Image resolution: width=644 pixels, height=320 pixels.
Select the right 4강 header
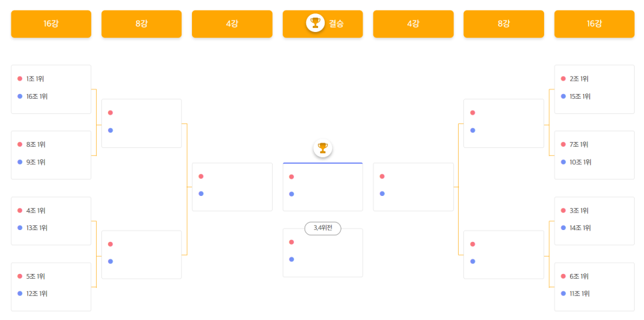click(413, 24)
